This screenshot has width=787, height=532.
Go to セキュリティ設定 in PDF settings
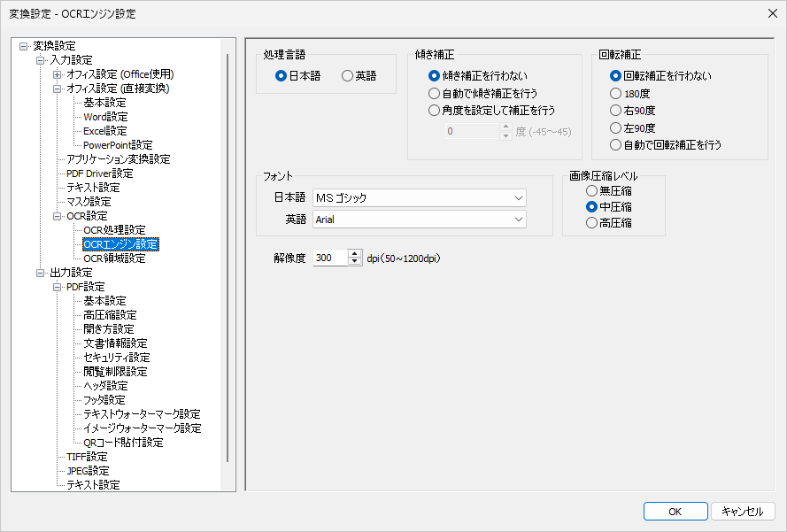pos(116,358)
